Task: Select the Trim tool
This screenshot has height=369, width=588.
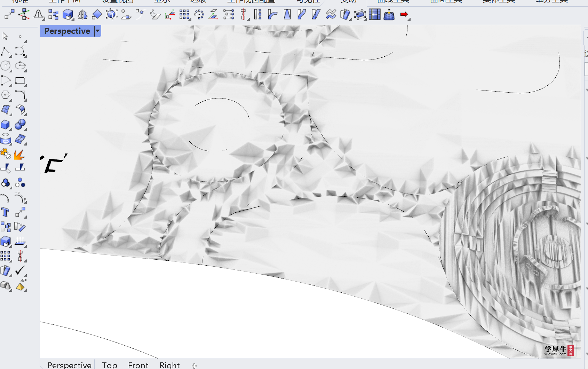Action: coord(6,168)
